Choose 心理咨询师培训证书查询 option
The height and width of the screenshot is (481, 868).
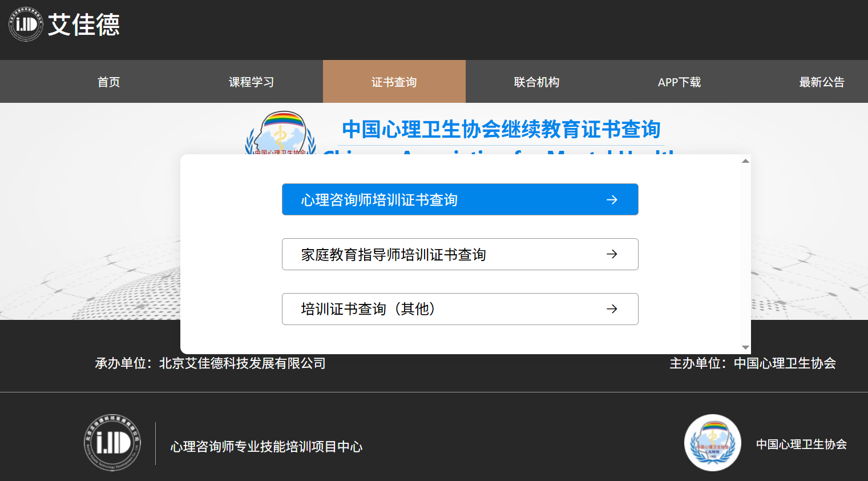[x=460, y=199]
